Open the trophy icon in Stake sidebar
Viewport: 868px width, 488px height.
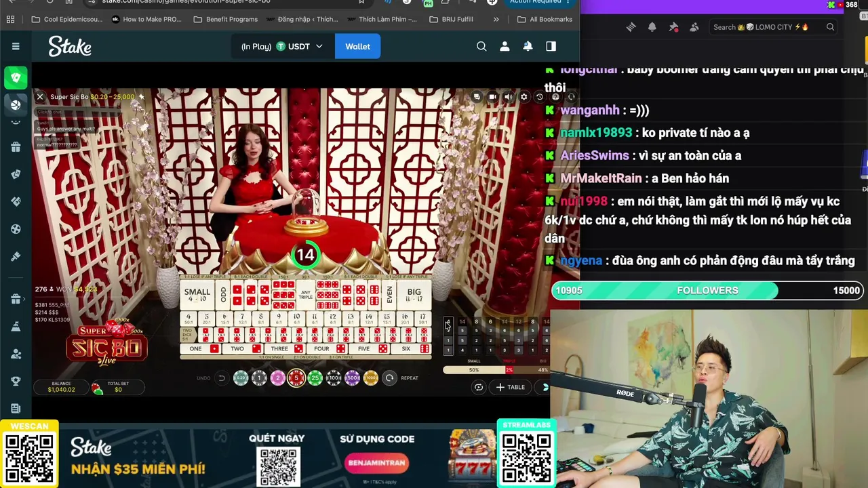pos(16,381)
